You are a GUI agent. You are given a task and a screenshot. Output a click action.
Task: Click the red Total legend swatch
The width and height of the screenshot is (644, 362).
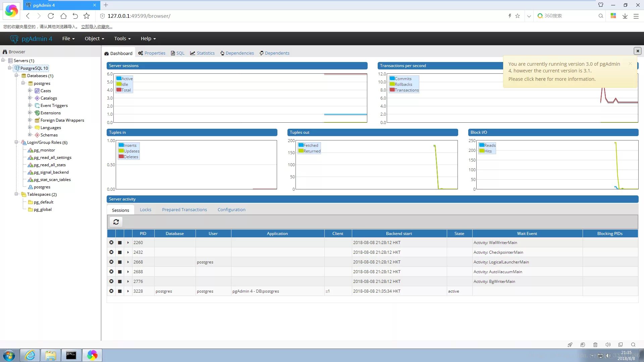(x=119, y=90)
